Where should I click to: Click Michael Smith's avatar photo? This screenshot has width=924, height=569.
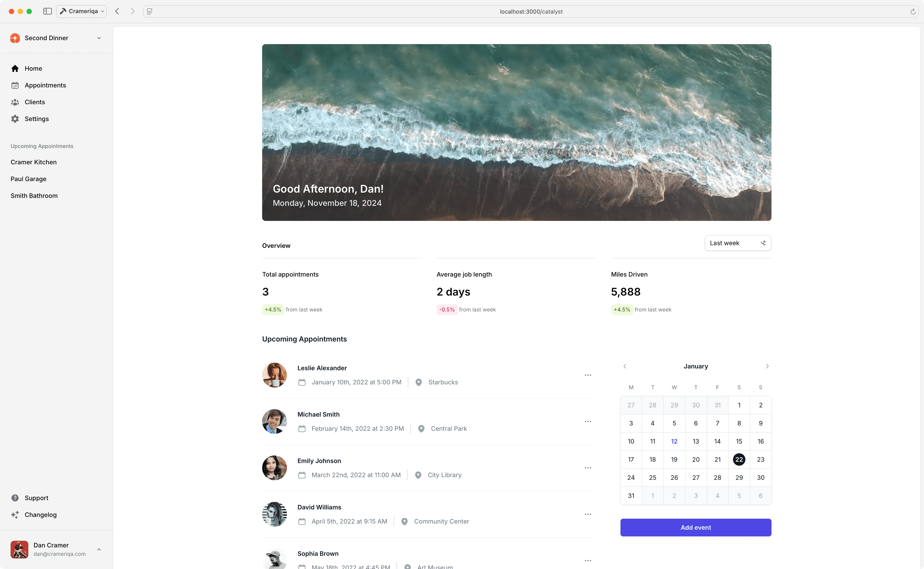[275, 422]
